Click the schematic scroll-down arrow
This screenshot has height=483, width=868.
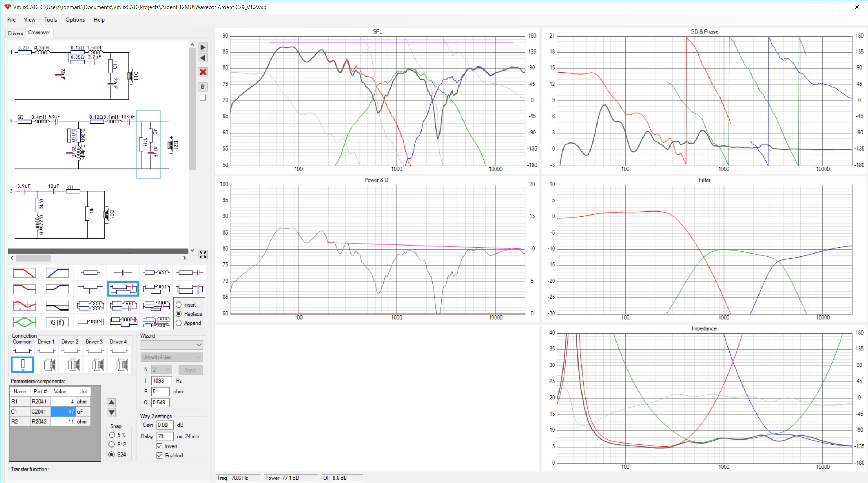click(x=192, y=251)
